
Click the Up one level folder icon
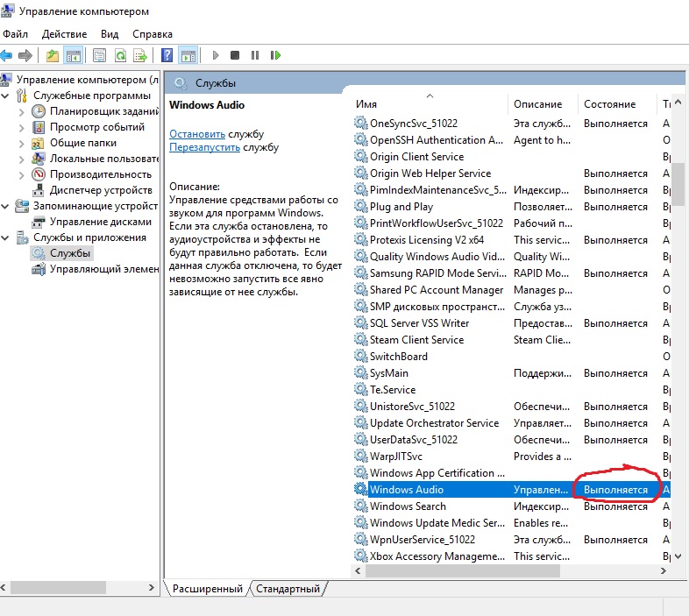point(53,55)
